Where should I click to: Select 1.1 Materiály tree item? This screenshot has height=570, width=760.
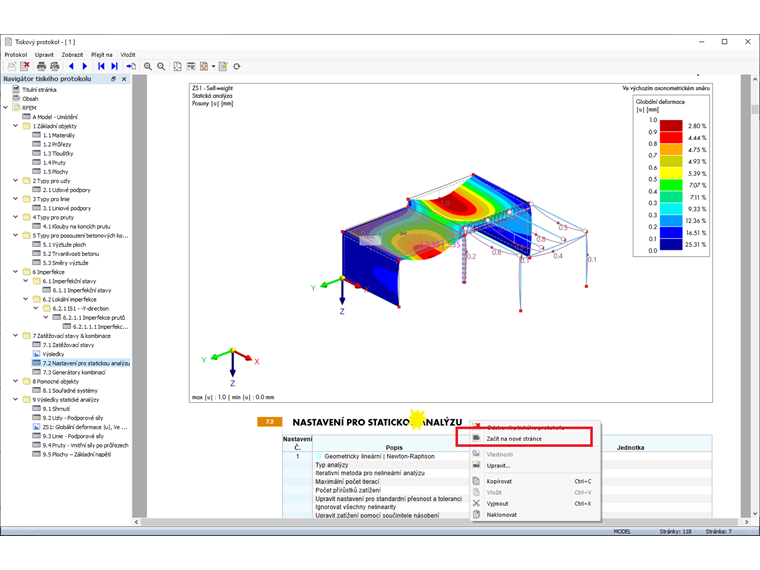coord(59,135)
